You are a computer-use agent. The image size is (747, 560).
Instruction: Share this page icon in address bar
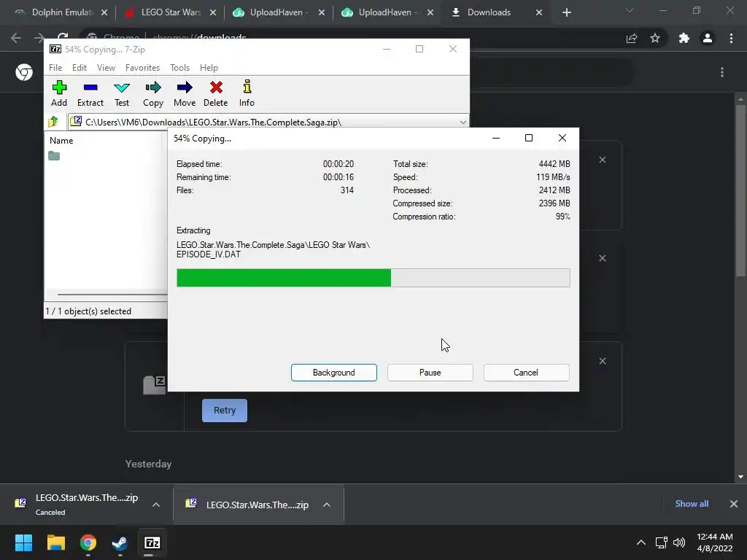click(x=632, y=38)
